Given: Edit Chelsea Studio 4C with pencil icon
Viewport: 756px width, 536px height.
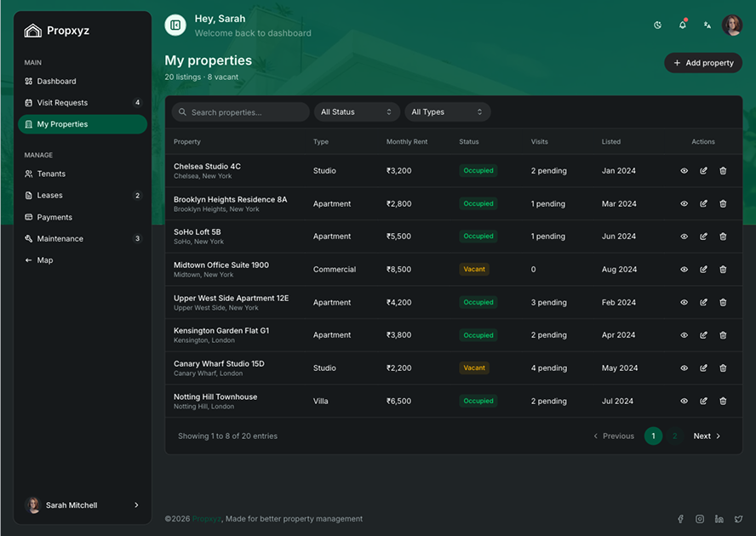Looking at the screenshot, I should coord(703,171).
